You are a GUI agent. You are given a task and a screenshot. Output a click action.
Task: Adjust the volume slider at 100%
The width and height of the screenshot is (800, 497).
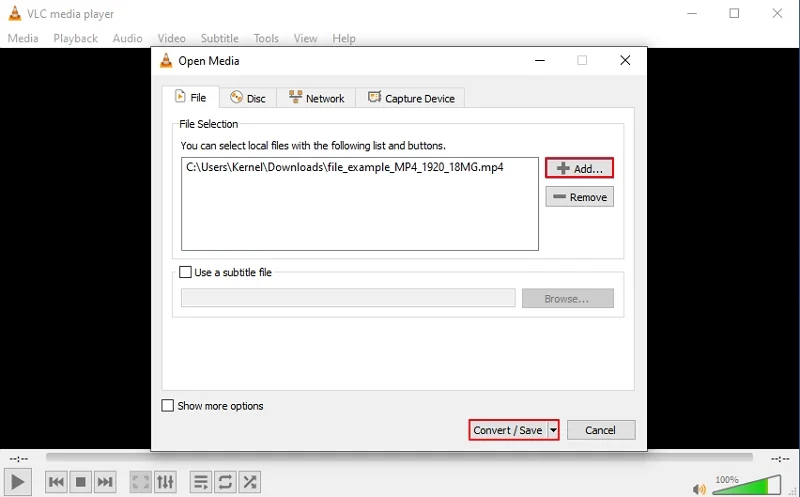click(x=746, y=485)
